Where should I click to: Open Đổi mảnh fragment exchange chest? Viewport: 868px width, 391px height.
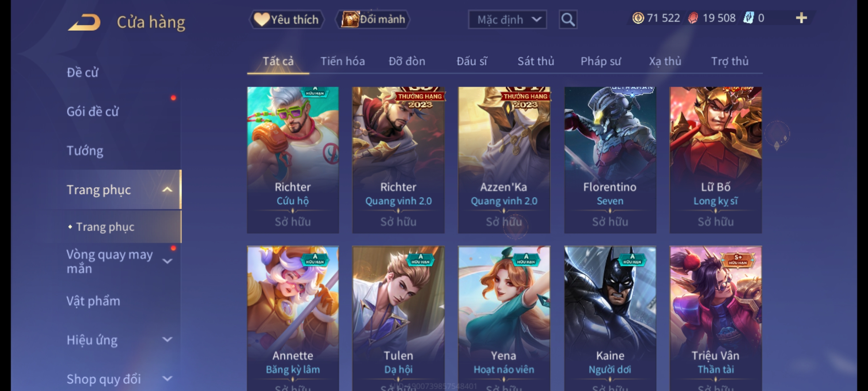click(373, 19)
